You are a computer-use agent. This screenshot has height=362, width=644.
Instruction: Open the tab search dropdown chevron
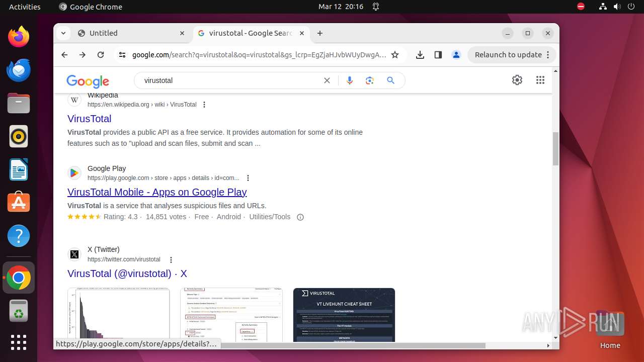(x=63, y=33)
